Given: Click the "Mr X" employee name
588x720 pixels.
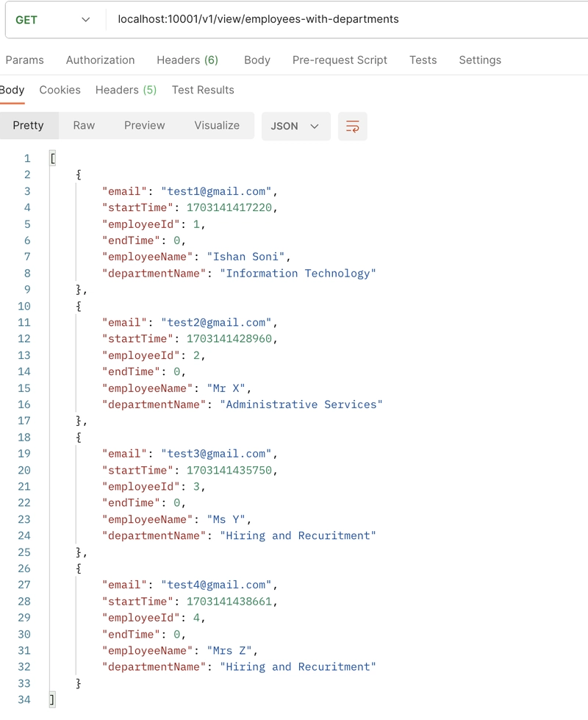Looking at the screenshot, I should (226, 388).
